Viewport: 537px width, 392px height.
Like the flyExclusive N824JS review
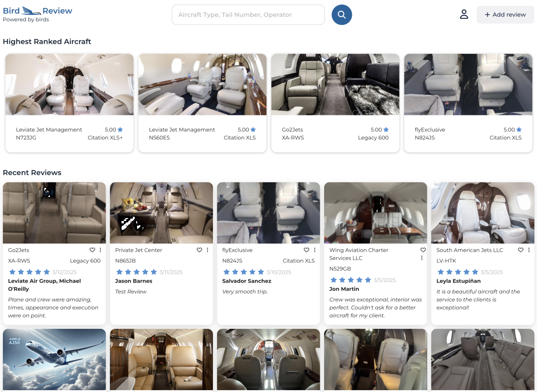coord(307,250)
